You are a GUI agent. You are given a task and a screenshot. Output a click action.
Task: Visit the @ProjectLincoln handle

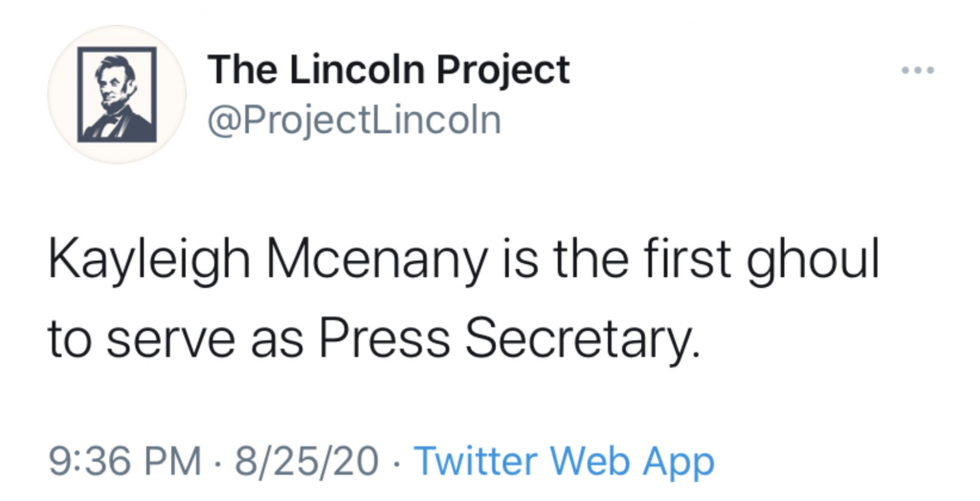coord(354,120)
